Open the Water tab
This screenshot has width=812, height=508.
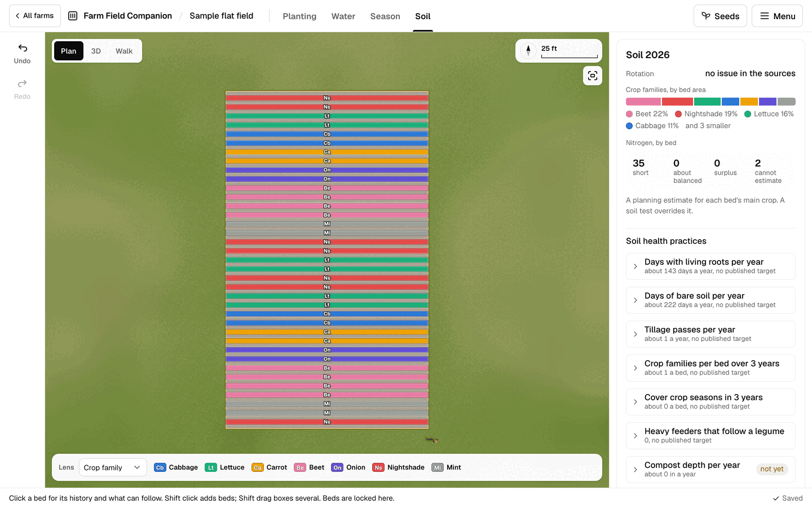[343, 16]
